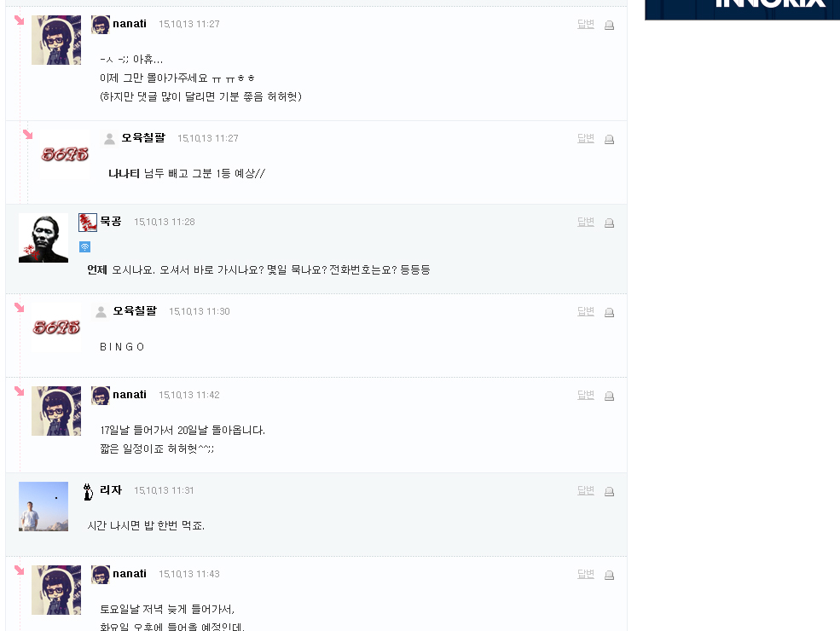Click the report icon on nanati's 11:27 comment
Image resolution: width=840 pixels, height=631 pixels.
(x=609, y=26)
